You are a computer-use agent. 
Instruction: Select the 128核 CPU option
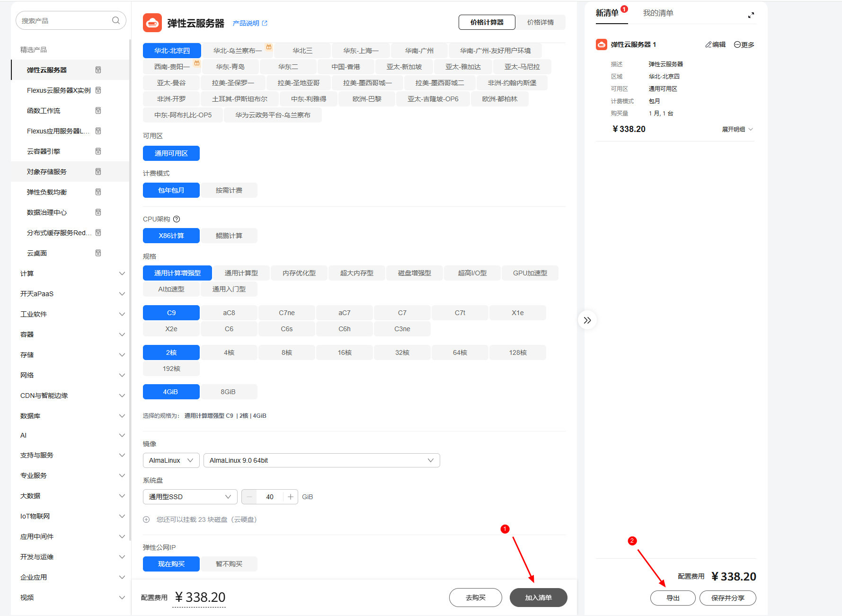pyautogui.click(x=518, y=352)
